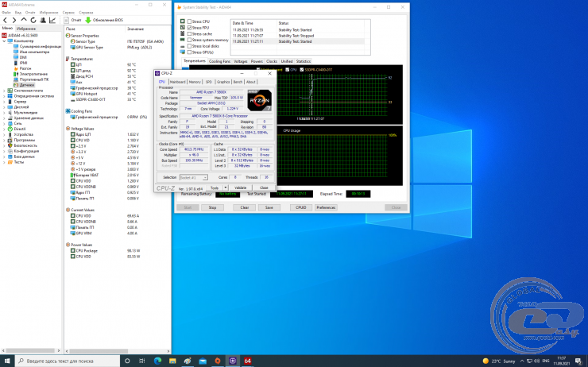The width and height of the screenshot is (588, 367).
Task: Click the AIDA64 tree horizontal scrollbar
Action: tap(30, 350)
